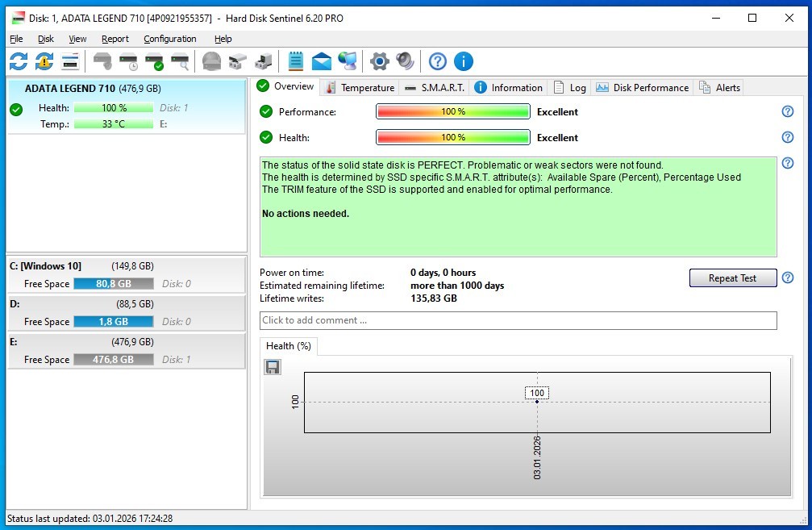Viewport: 812px width, 530px height.
Task: Click the E: free space 476,8 GB bar
Action: click(x=114, y=359)
